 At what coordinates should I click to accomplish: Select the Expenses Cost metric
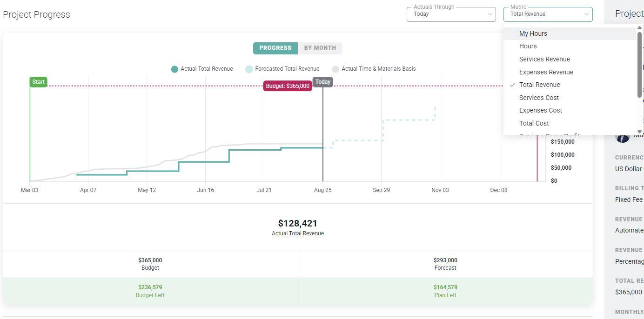click(541, 110)
